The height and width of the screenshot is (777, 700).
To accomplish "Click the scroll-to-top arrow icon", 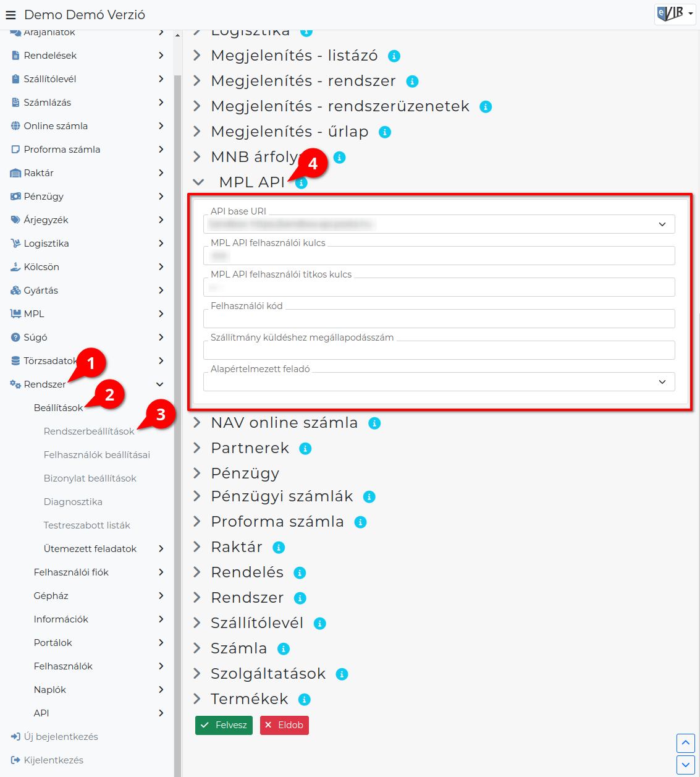I will [x=686, y=743].
